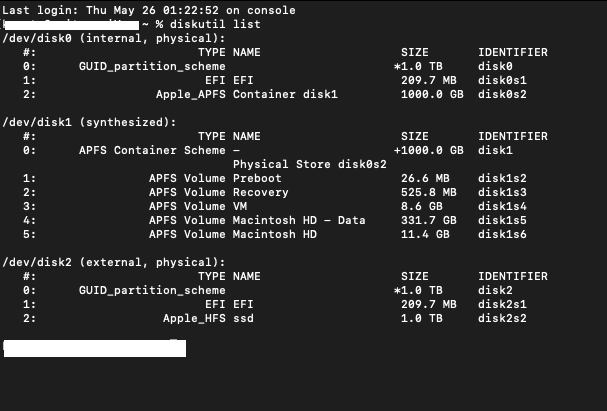Click the disk2s2 identifier

[502, 318]
